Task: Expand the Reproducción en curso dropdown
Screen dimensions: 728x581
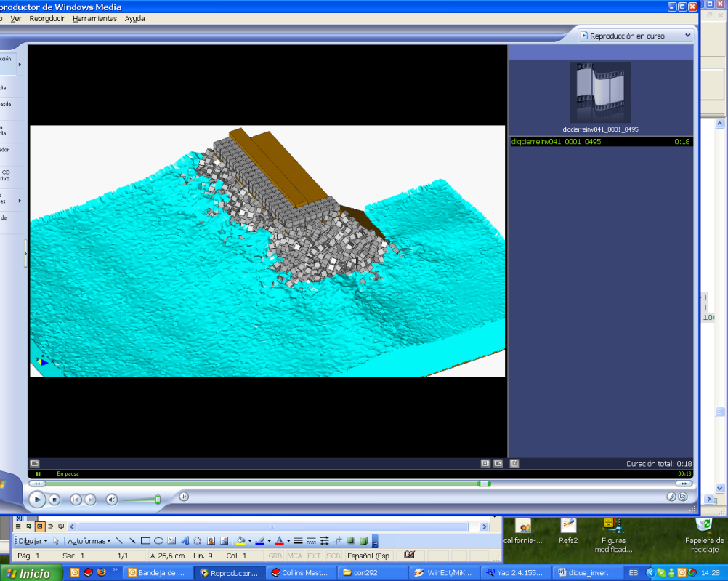Action: (687, 36)
